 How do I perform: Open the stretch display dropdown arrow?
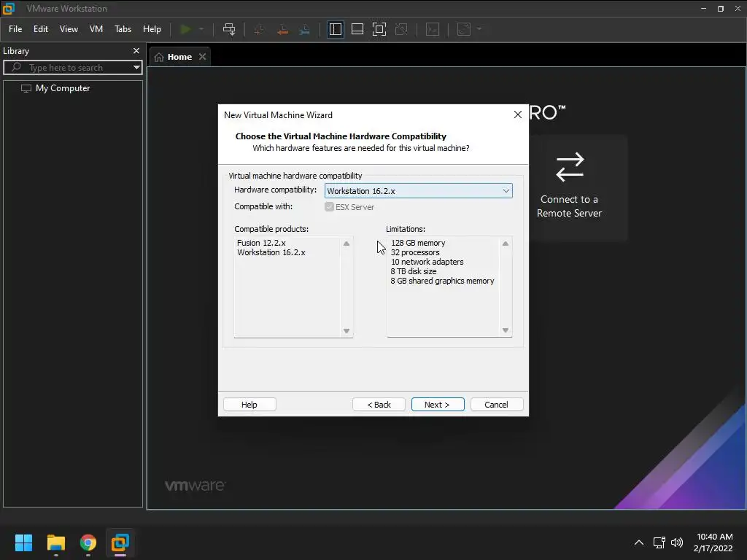coord(479,29)
